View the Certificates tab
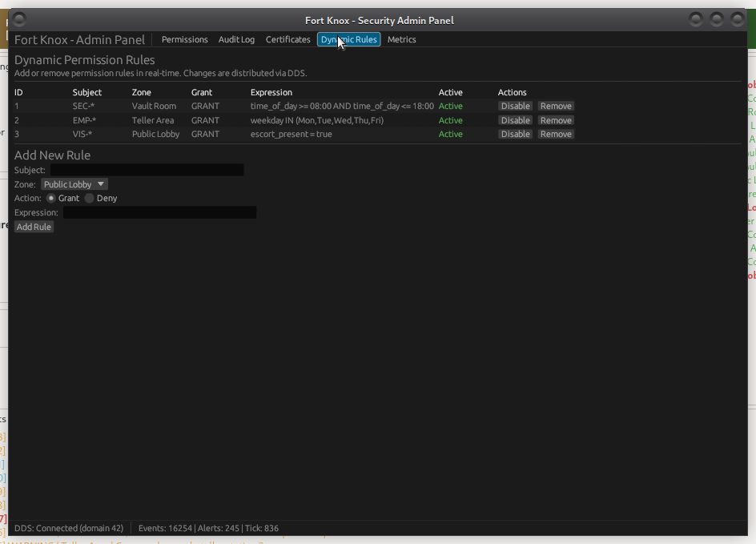Screen dimensions: 756x544 coord(288,39)
